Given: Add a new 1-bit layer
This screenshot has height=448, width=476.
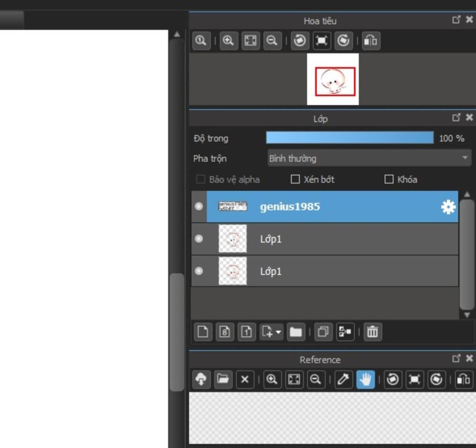Looking at the screenshot, I should pos(246,332).
